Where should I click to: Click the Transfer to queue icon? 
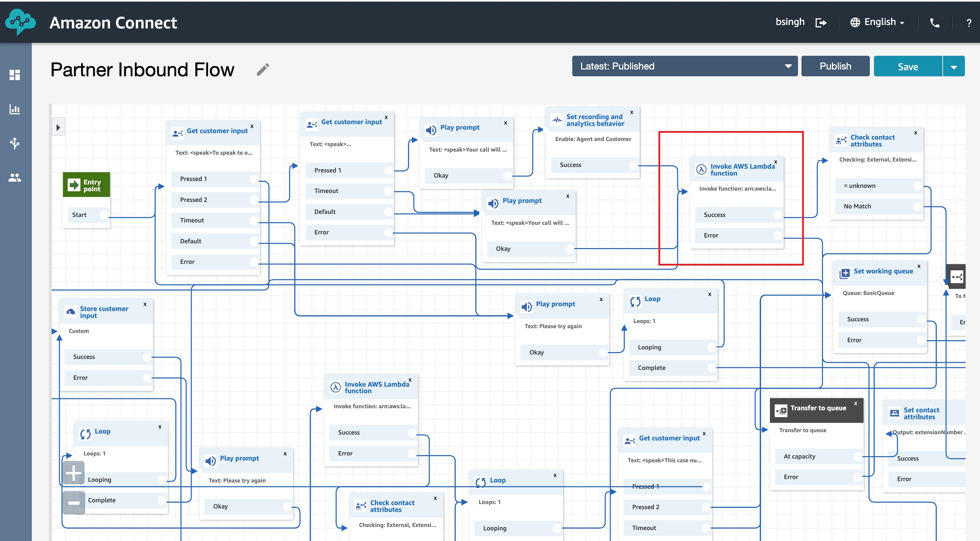781,411
